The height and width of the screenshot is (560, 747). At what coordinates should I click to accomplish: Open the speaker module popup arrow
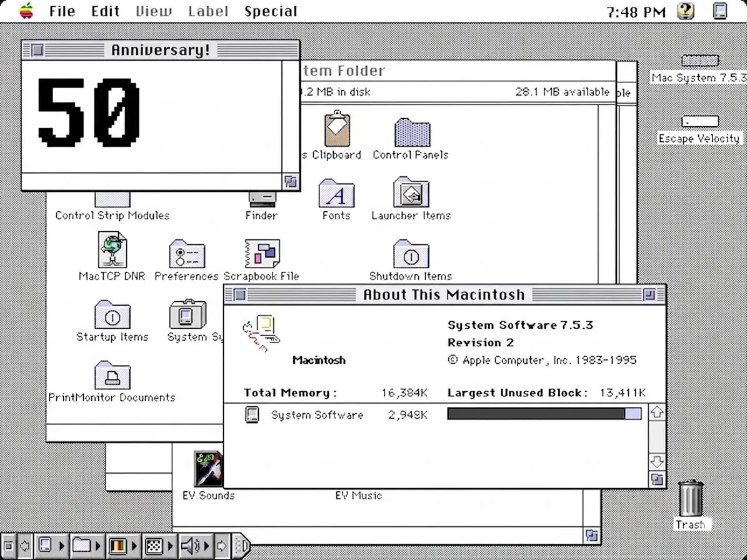[x=206, y=544]
